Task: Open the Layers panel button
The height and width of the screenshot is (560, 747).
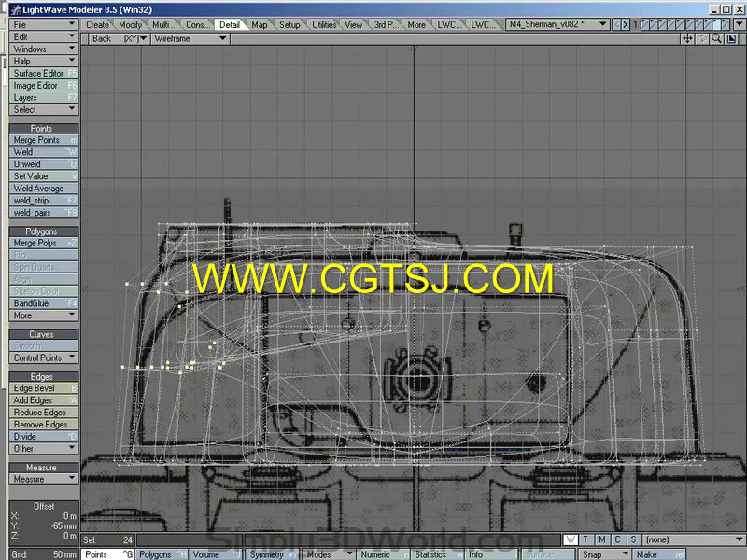Action: 44,98
